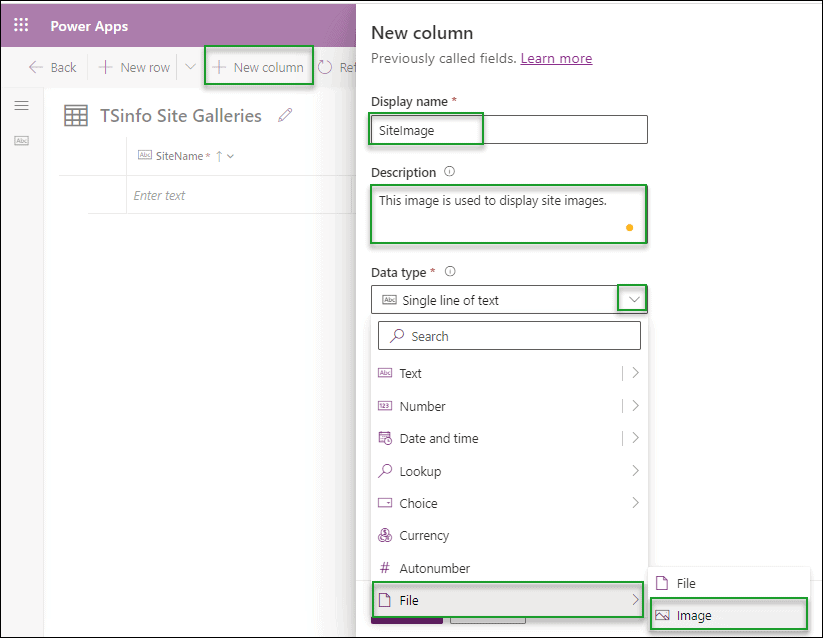Expand the Lookup submenu chevron

tap(635, 471)
